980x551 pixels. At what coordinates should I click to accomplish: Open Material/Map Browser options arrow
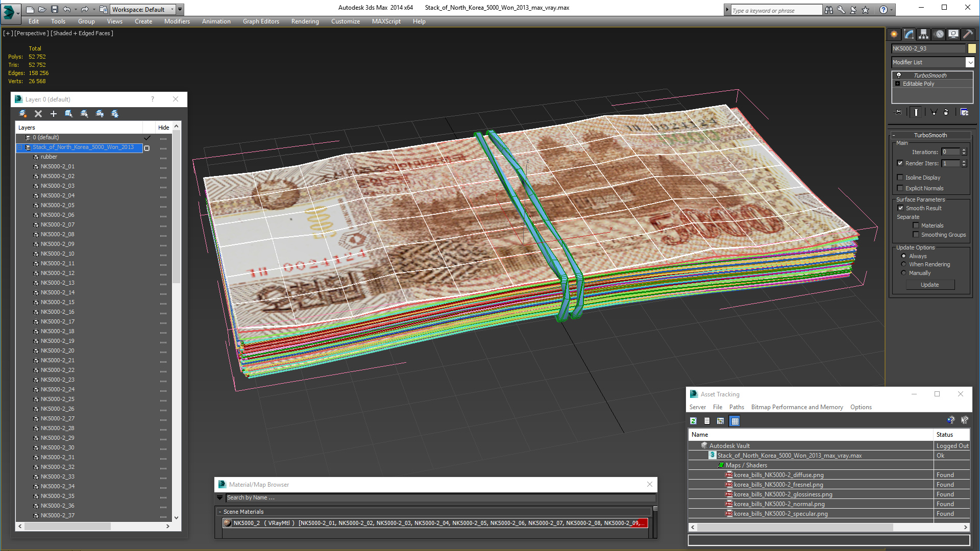click(x=220, y=497)
